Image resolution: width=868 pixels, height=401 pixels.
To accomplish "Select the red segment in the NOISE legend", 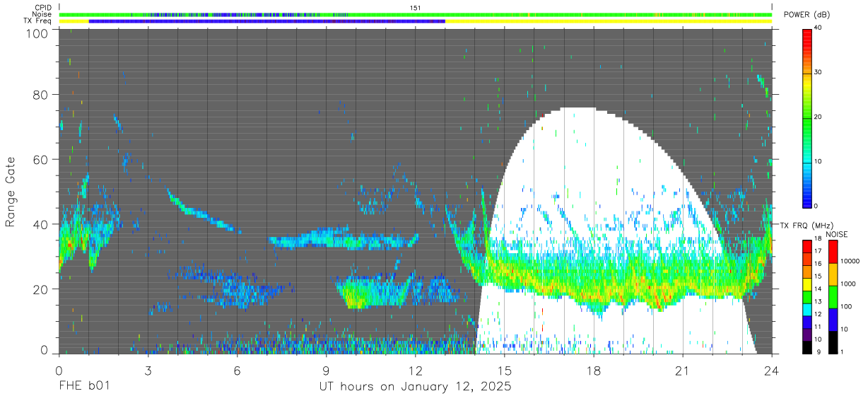I will (833, 252).
